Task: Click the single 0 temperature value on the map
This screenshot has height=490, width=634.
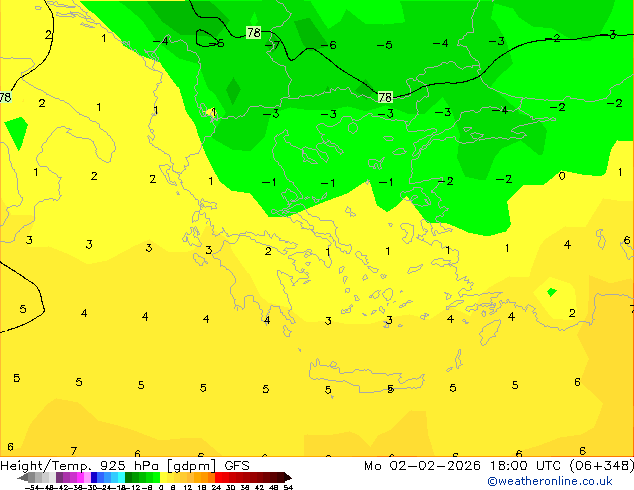Action: pyautogui.click(x=562, y=176)
